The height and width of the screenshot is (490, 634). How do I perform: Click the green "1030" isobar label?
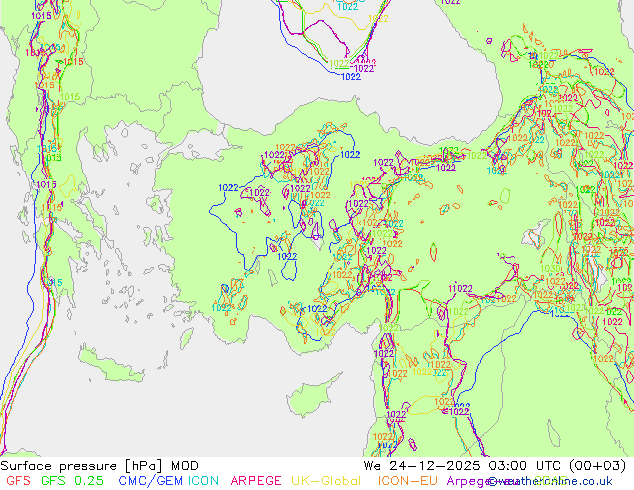pyautogui.click(x=550, y=268)
